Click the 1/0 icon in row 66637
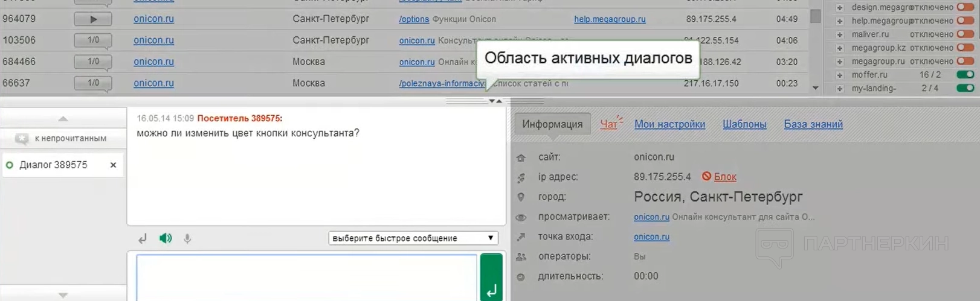The width and height of the screenshot is (980, 301). click(93, 83)
